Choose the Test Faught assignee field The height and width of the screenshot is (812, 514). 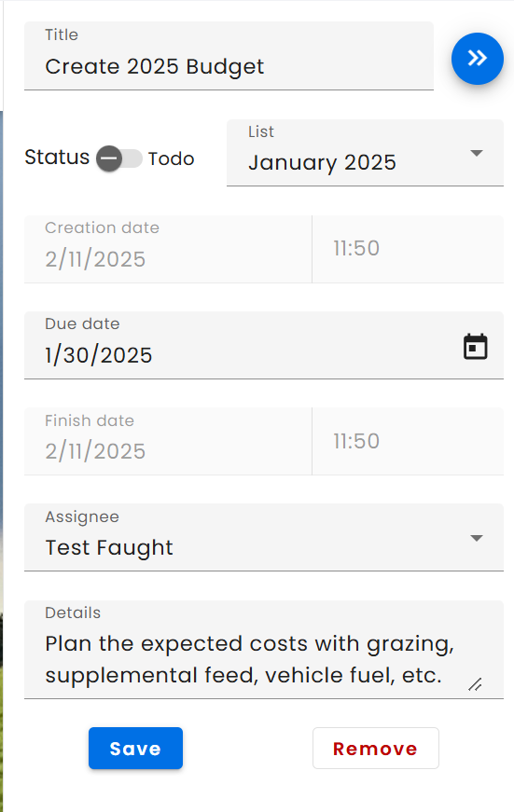264,538
